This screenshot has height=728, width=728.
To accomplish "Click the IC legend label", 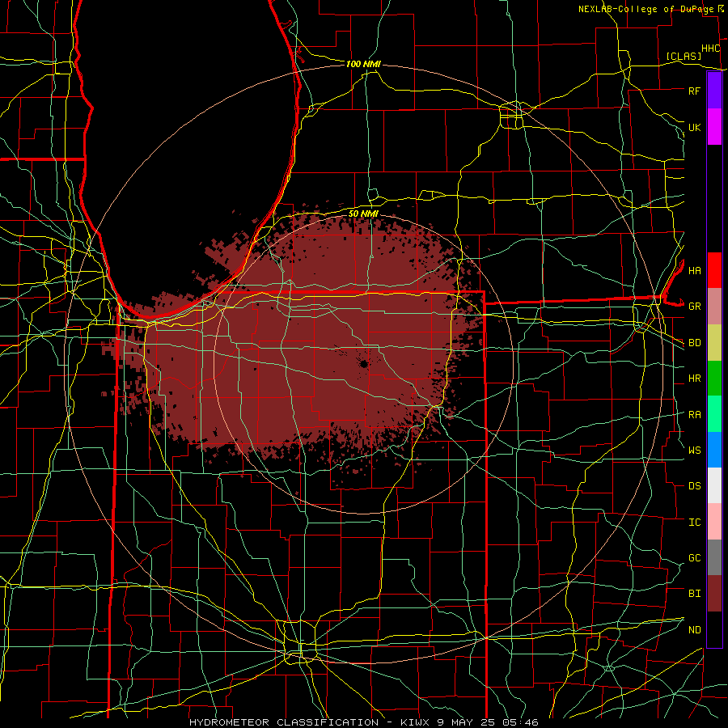I will pos(694,523).
